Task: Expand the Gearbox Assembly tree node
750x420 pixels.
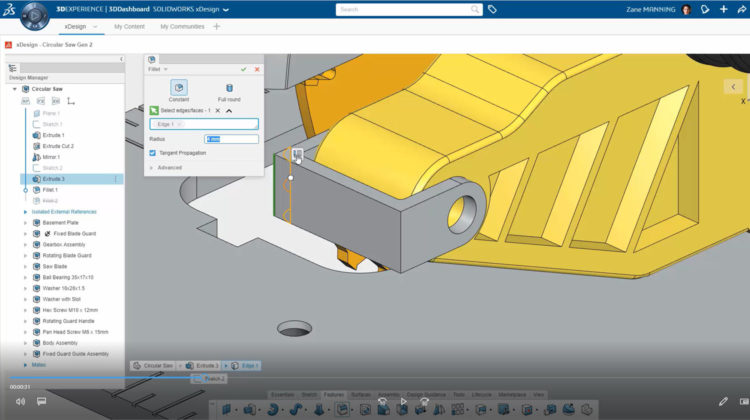Action: tap(25, 244)
